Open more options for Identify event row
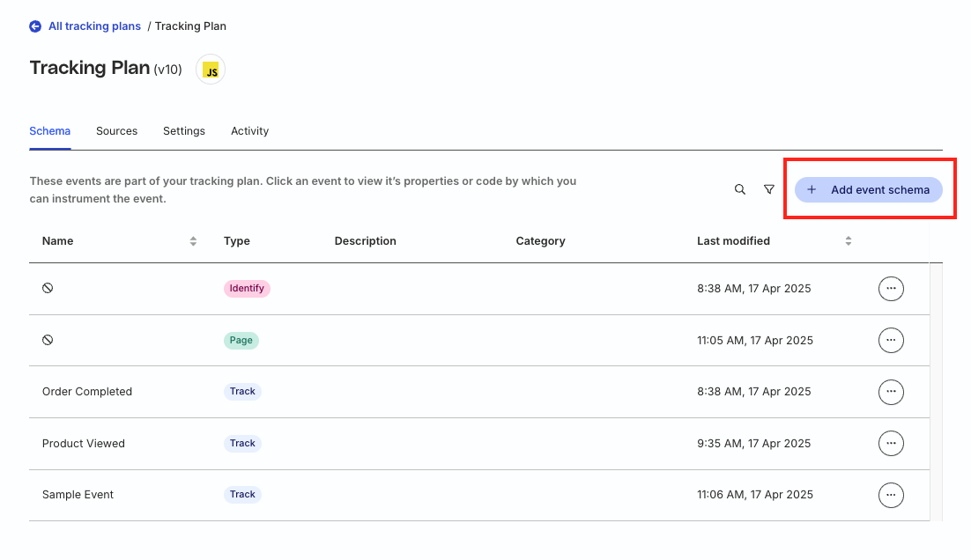 point(891,289)
